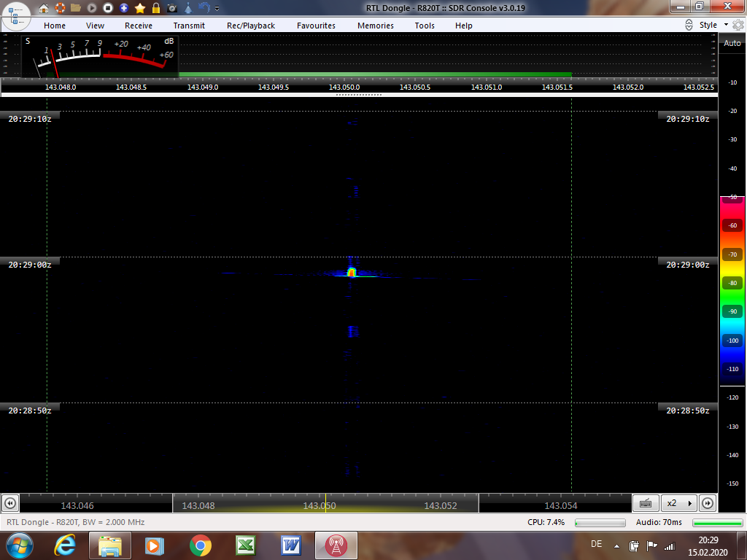Click the gear settings icon beside Style
Screen dimensions: 747x560
[738, 25]
